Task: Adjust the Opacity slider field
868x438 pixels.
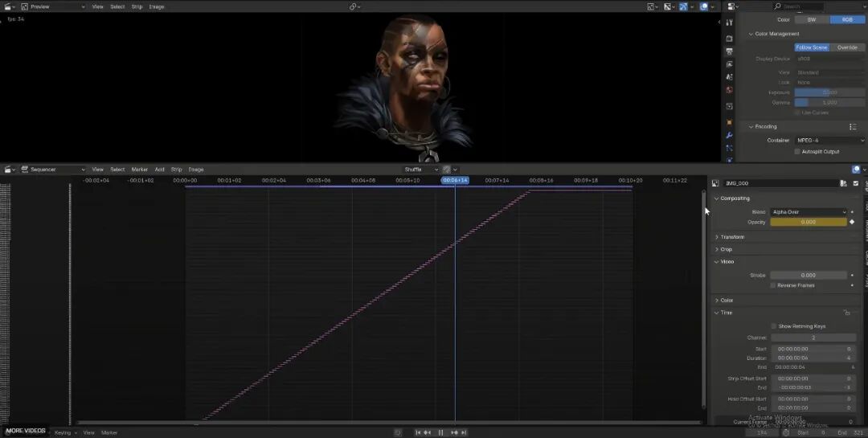Action: pyautogui.click(x=809, y=222)
